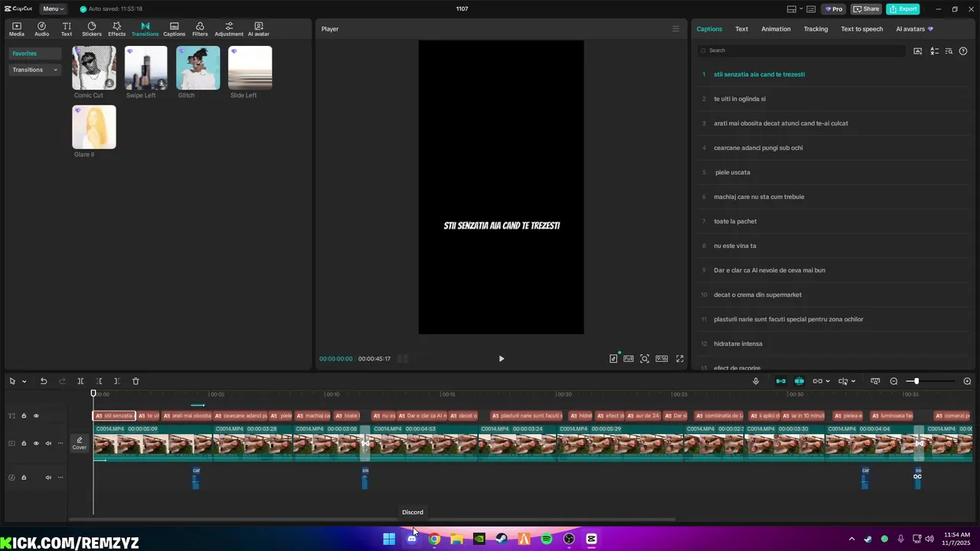Hide the main video track
Screen dimensions: 980x551
(36, 443)
